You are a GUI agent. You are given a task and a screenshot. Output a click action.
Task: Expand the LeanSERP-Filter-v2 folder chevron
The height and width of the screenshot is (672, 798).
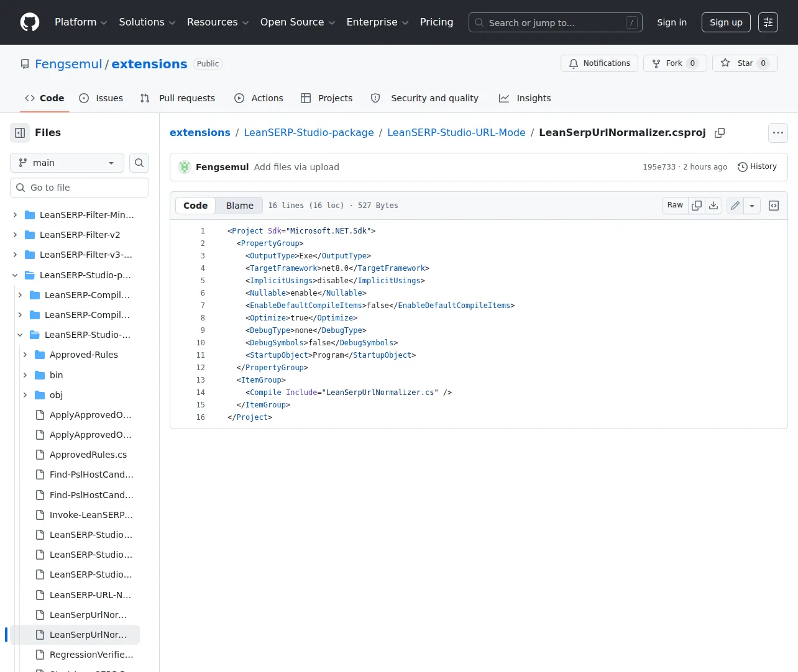15,235
